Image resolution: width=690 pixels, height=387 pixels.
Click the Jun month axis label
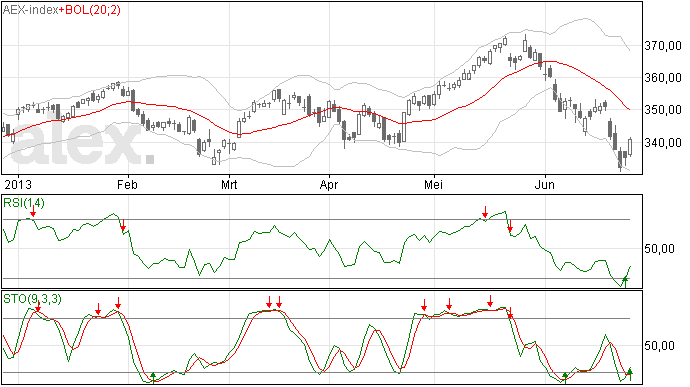click(545, 184)
